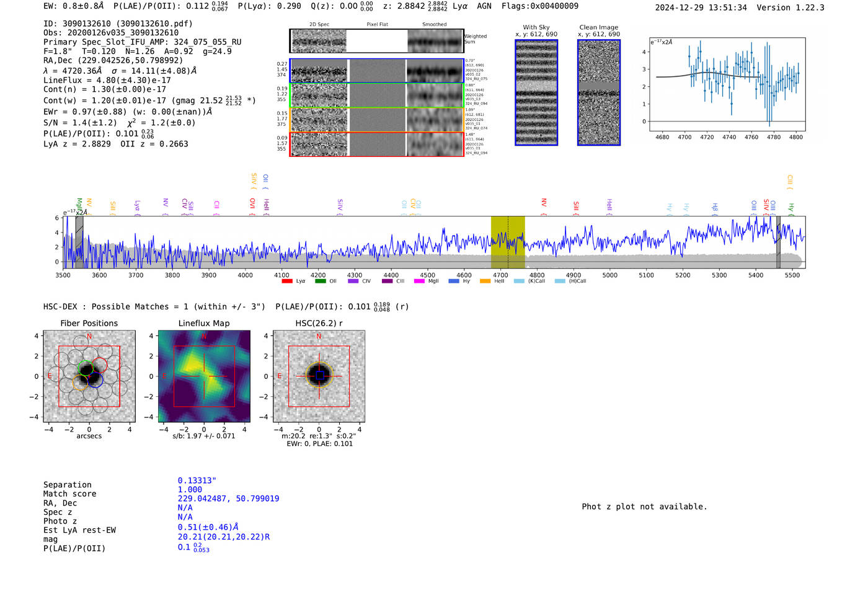Viewport: 868px width, 591px height.
Task: Open the Fiber Positions cutout image
Action: (89, 376)
